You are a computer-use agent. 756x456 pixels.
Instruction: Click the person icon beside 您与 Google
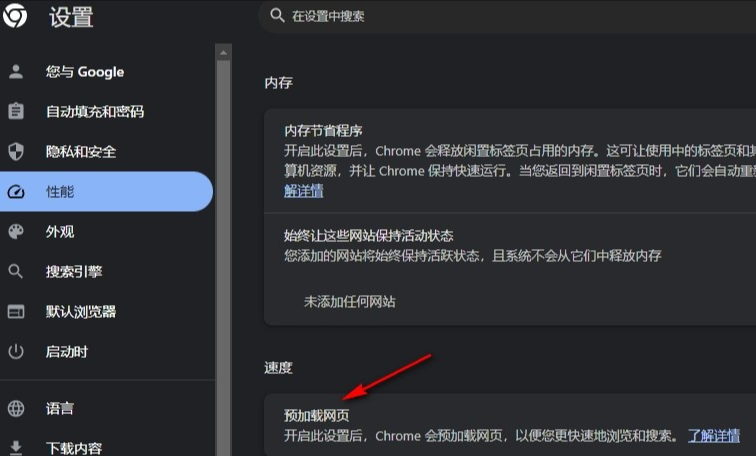(16, 71)
